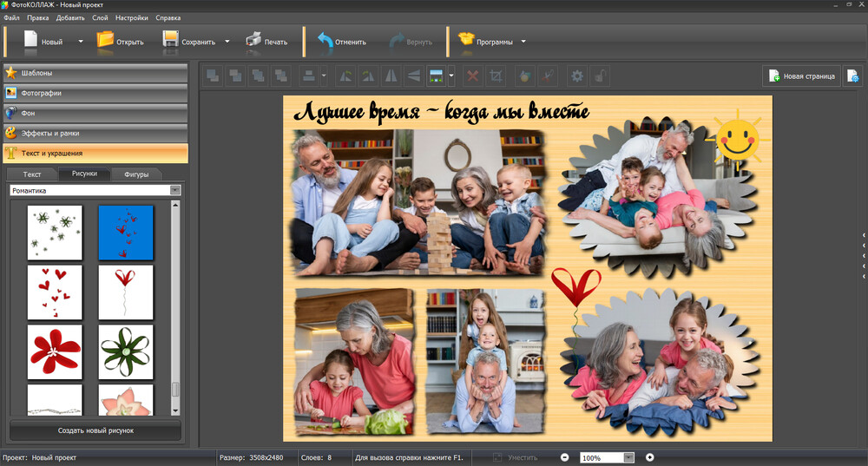Click the align objects icon
Viewport: 868px width, 466px height.
[x=309, y=75]
